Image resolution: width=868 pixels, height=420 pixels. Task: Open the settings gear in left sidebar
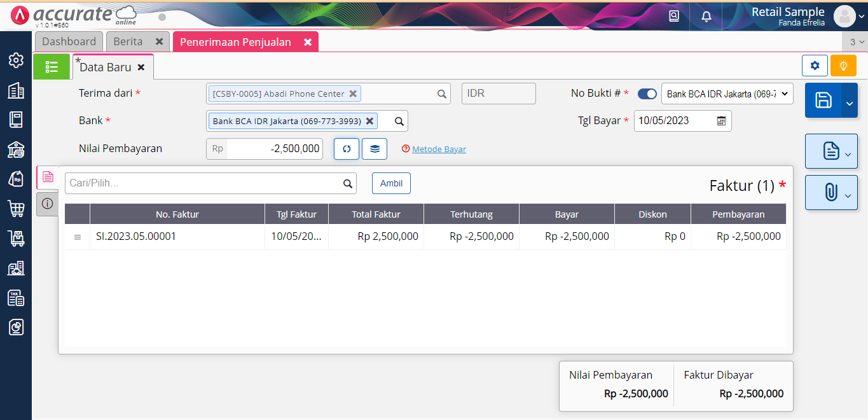(16, 60)
